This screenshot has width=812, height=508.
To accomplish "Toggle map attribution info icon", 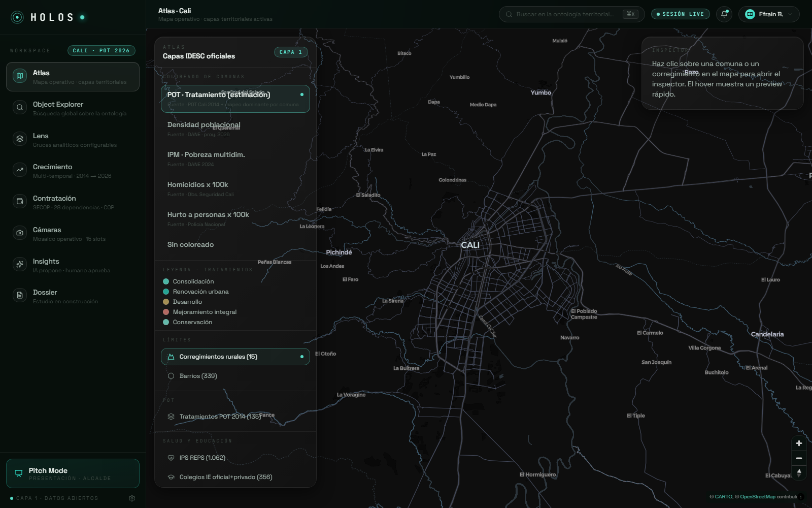I will [x=801, y=497].
